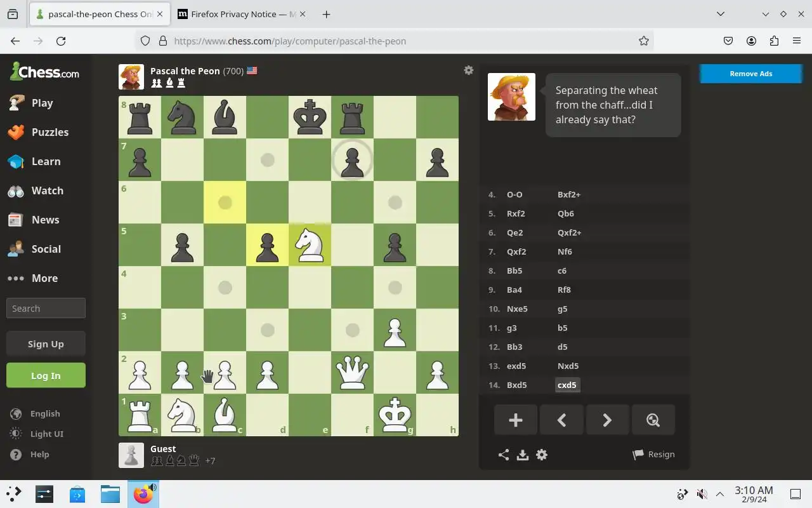Click the black king on e8
The image size is (812, 508).
pos(310,117)
